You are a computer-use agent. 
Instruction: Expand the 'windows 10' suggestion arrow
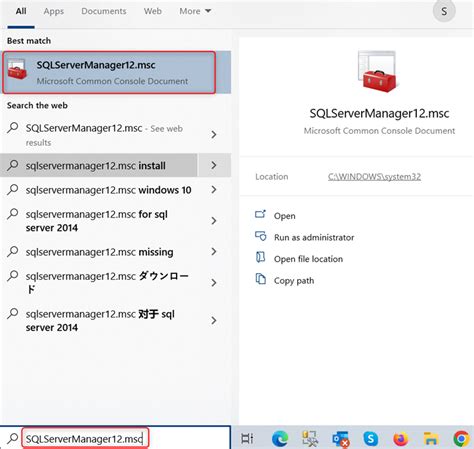click(x=214, y=190)
